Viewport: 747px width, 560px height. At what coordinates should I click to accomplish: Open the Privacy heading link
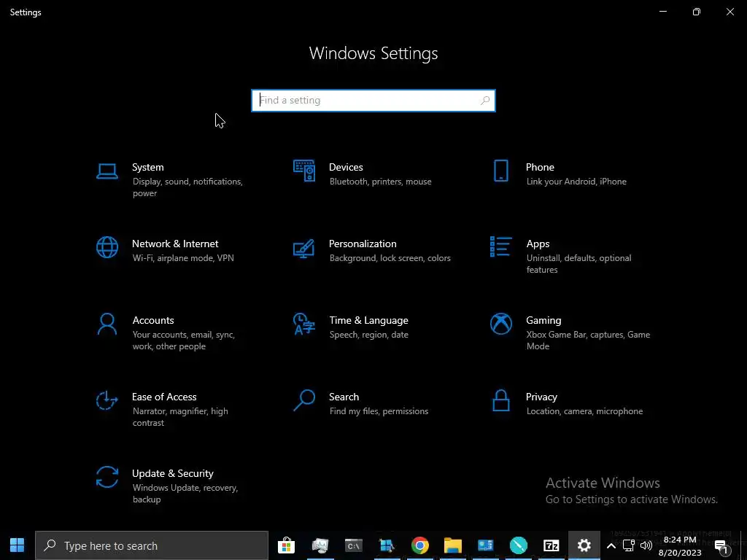pyautogui.click(x=541, y=397)
